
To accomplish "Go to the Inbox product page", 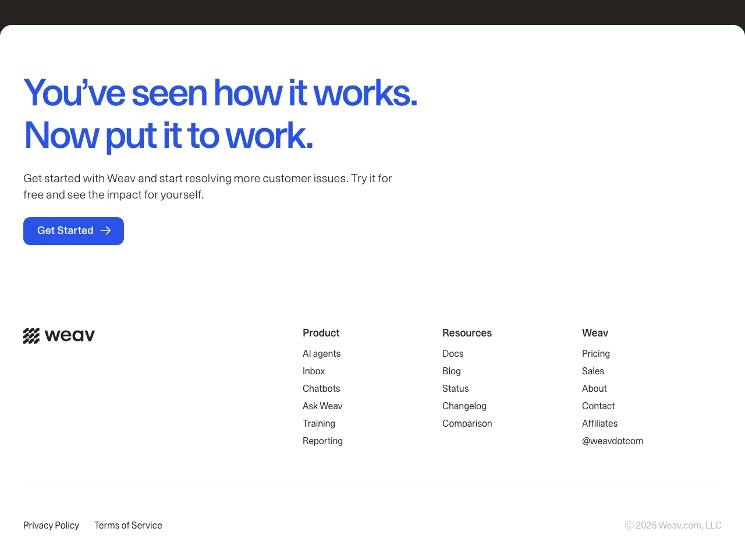I will pyautogui.click(x=314, y=371).
